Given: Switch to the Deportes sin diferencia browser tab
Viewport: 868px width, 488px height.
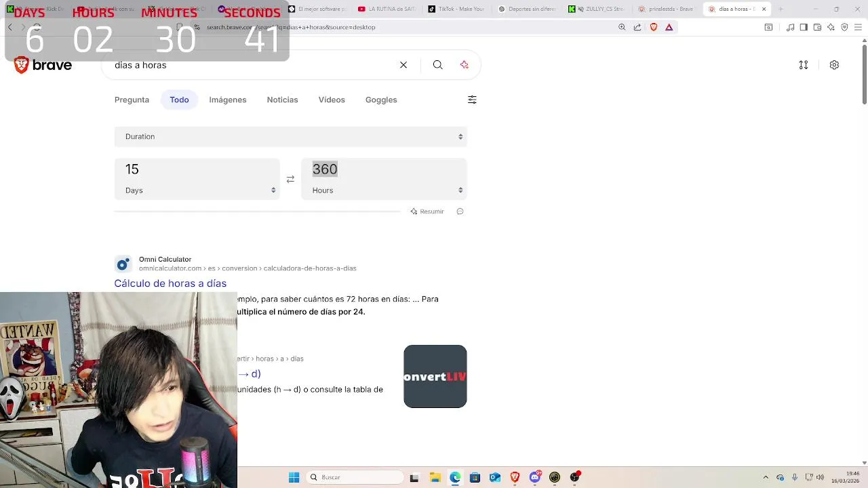Looking at the screenshot, I should point(527,9).
